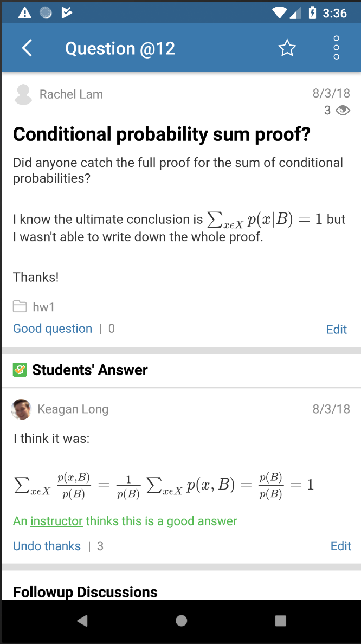Tap the back arrow in the toolbar
Screen dimensions: 361x644
(27, 48)
